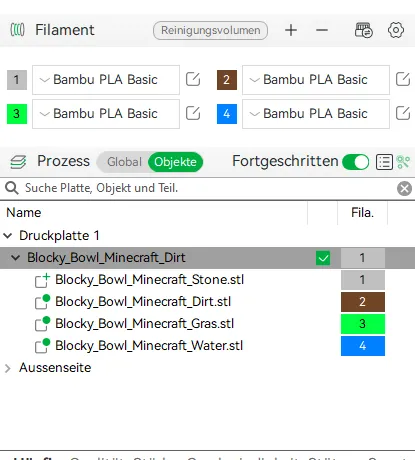Click the Reinigungsvolumen button
This screenshot has width=415, height=460.
pyautogui.click(x=210, y=30)
